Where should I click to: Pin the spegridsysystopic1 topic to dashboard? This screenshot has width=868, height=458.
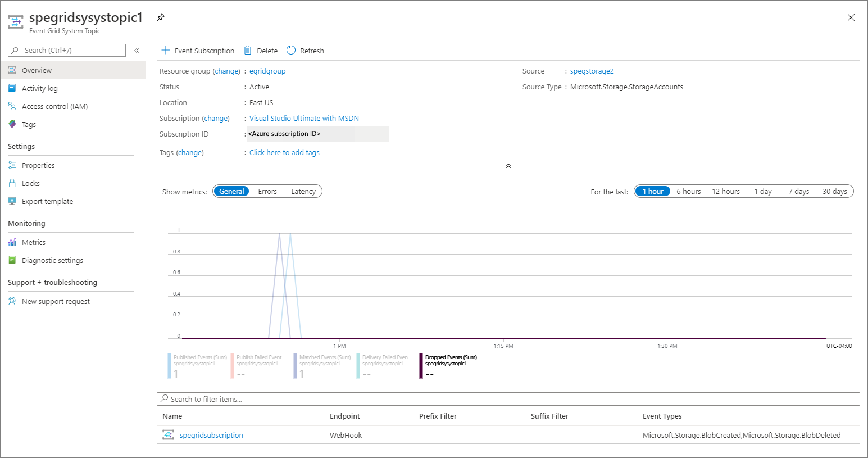(161, 17)
